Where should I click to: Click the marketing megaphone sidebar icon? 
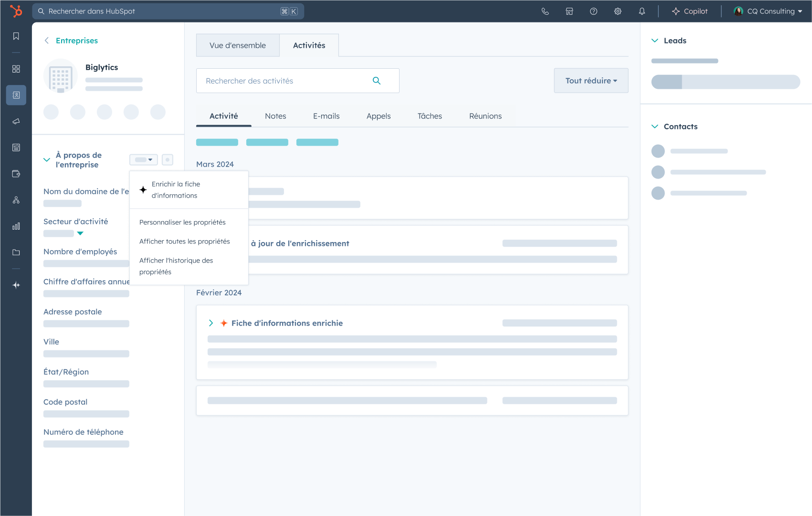tap(16, 121)
